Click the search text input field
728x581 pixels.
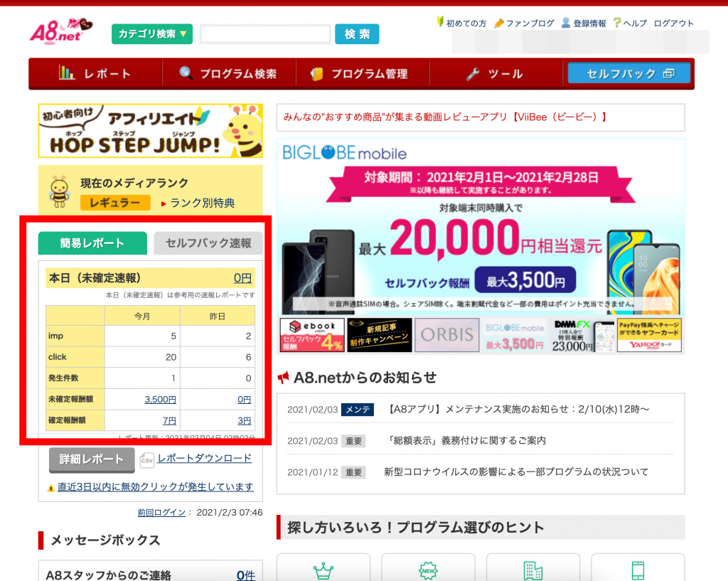coord(265,34)
